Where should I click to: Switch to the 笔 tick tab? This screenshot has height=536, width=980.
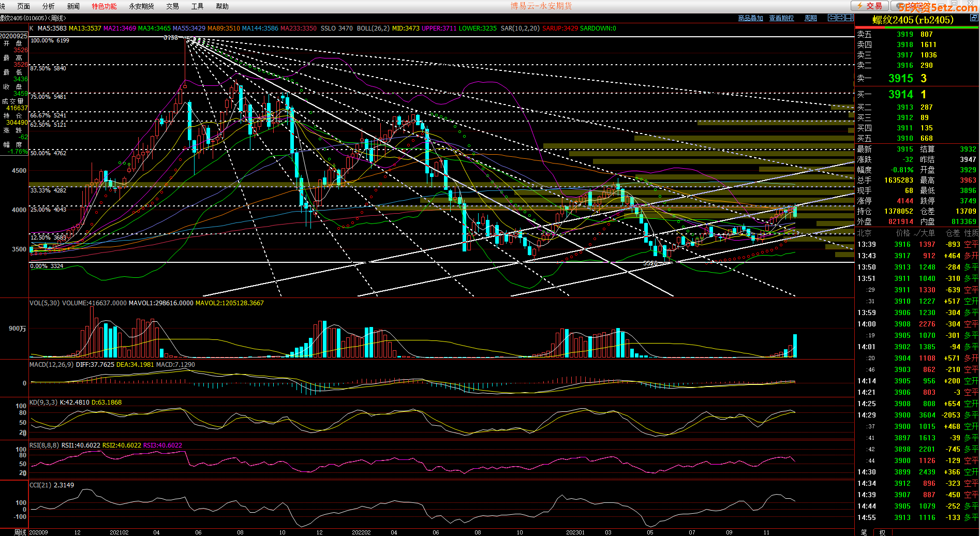pyautogui.click(x=864, y=532)
